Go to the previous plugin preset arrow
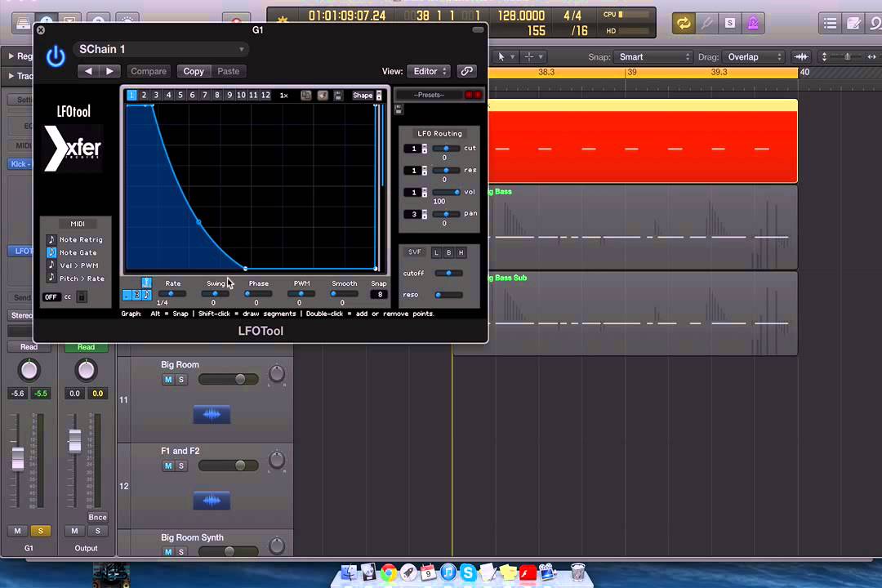882x588 pixels. (x=88, y=71)
